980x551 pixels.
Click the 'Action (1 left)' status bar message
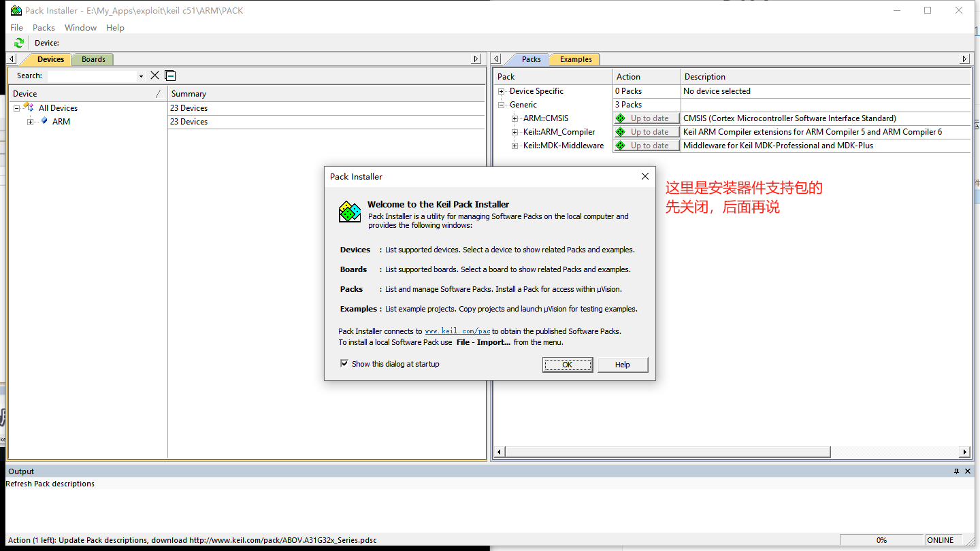pyautogui.click(x=193, y=540)
